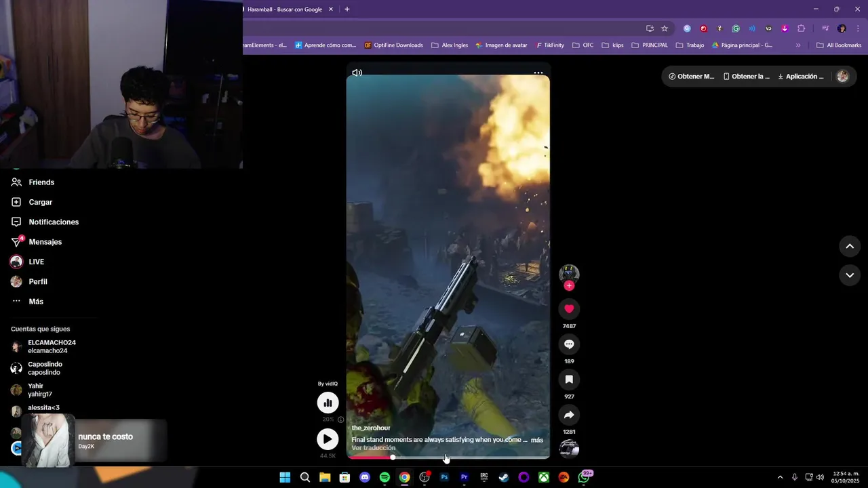Like the video with the heart icon
The height and width of the screenshot is (488, 868).
pyautogui.click(x=569, y=309)
